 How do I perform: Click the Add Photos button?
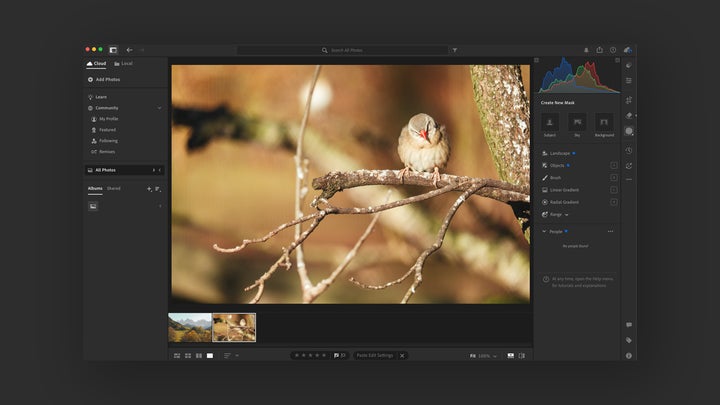coord(104,79)
